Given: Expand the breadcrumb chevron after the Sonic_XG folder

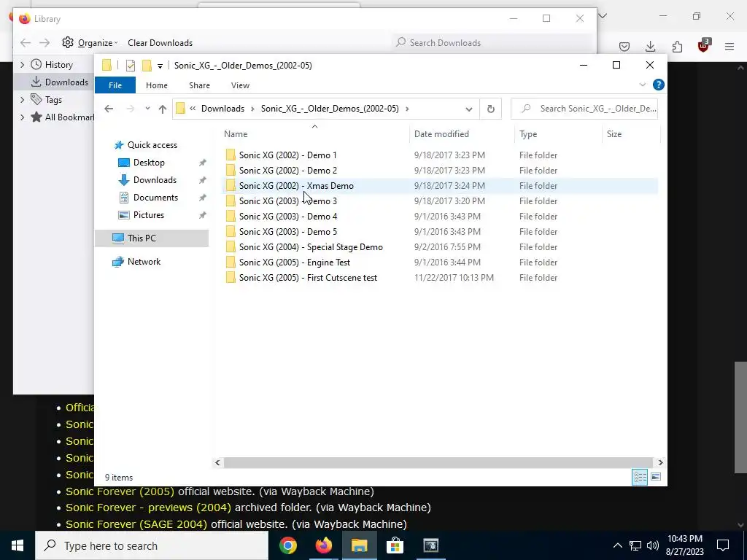Looking at the screenshot, I should (407, 109).
